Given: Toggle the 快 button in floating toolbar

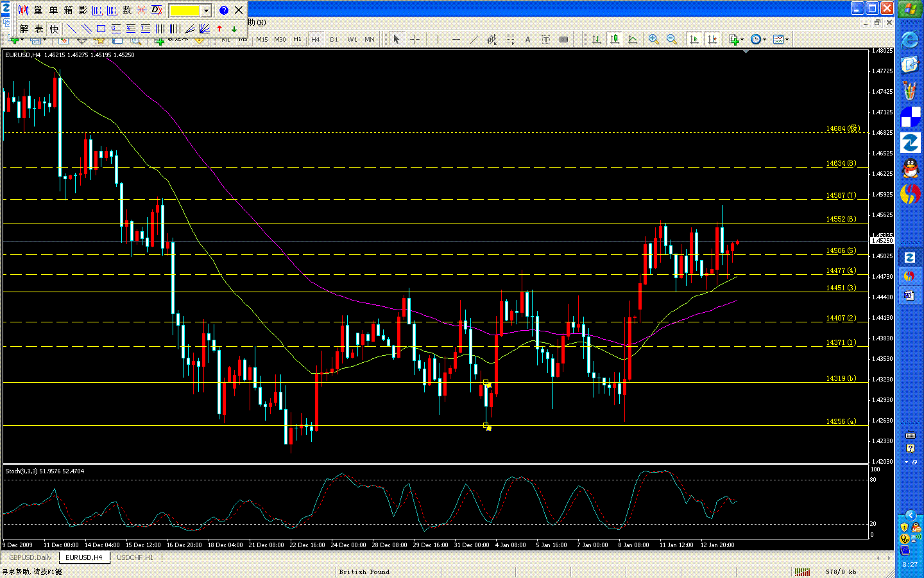Looking at the screenshot, I should tap(54, 29).
